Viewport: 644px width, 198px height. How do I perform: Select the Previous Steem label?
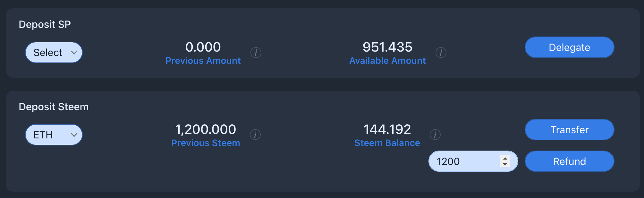pos(206,143)
